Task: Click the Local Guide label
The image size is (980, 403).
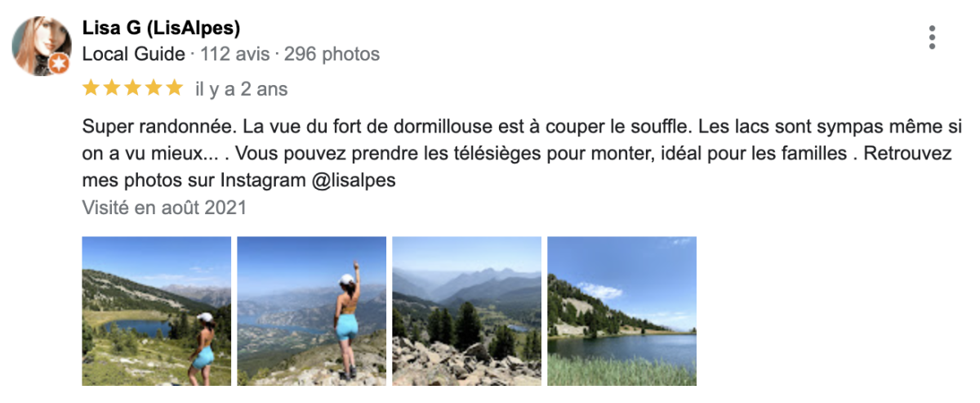Action: point(134,55)
